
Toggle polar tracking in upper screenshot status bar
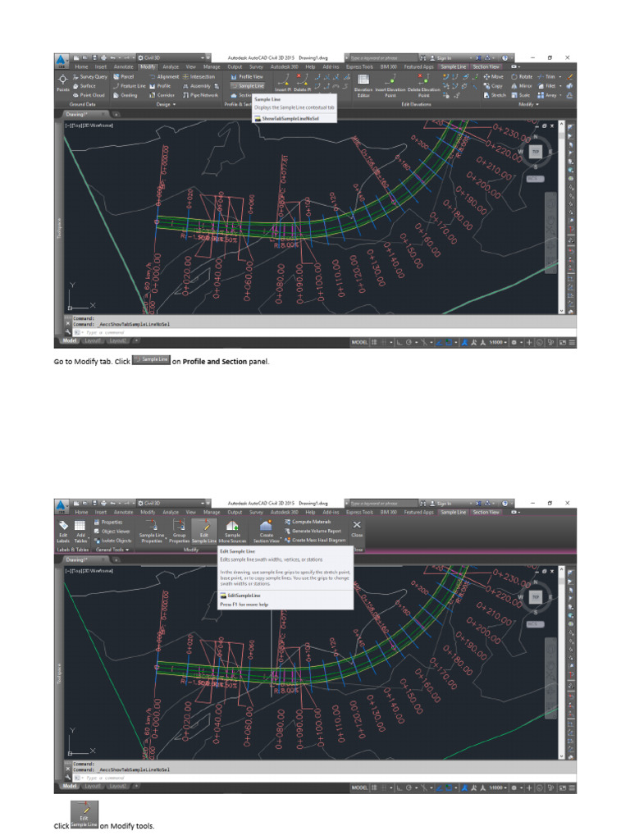[409, 342]
